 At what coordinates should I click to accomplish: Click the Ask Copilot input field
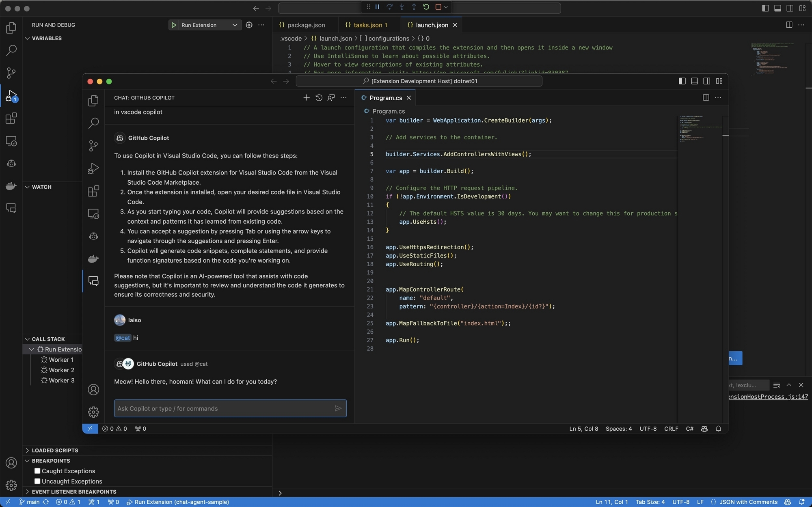(x=223, y=408)
